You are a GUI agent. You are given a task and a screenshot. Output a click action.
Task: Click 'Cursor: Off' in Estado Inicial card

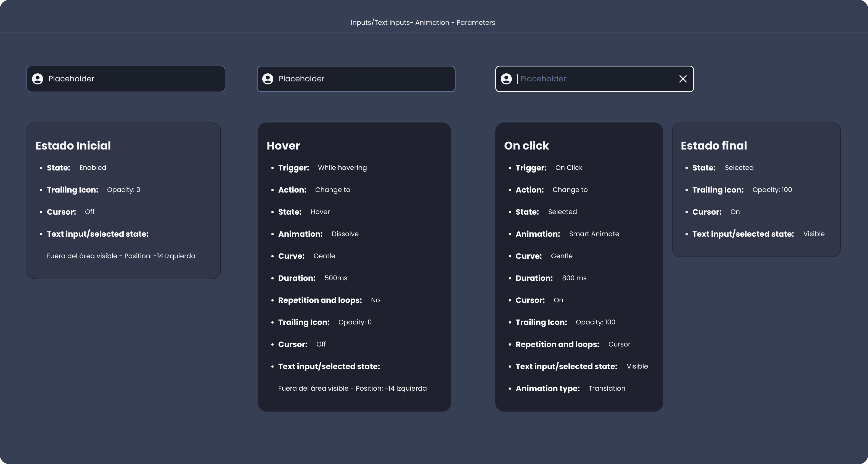[71, 212]
